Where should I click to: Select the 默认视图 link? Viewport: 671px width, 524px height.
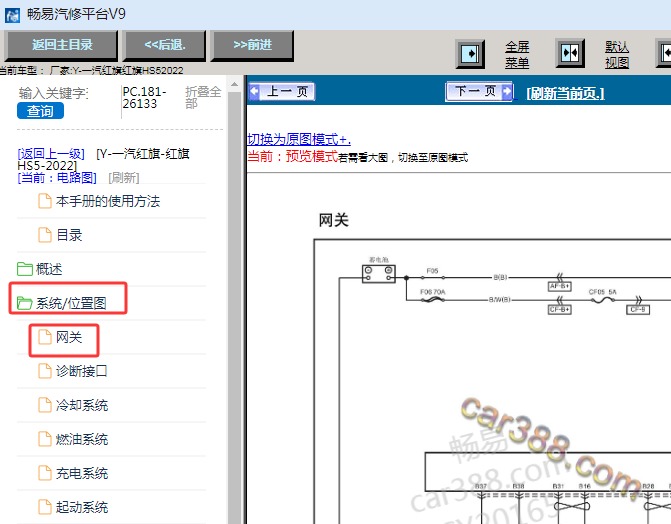(617, 54)
